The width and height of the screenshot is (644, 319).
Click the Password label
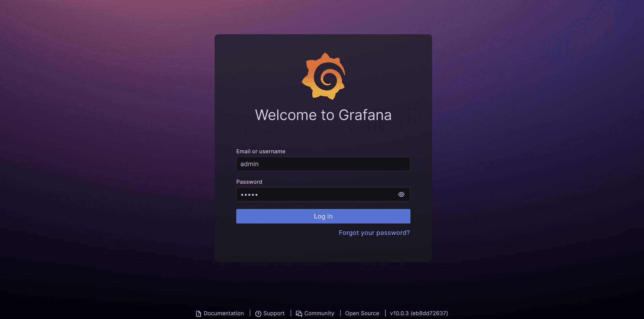[249, 182]
